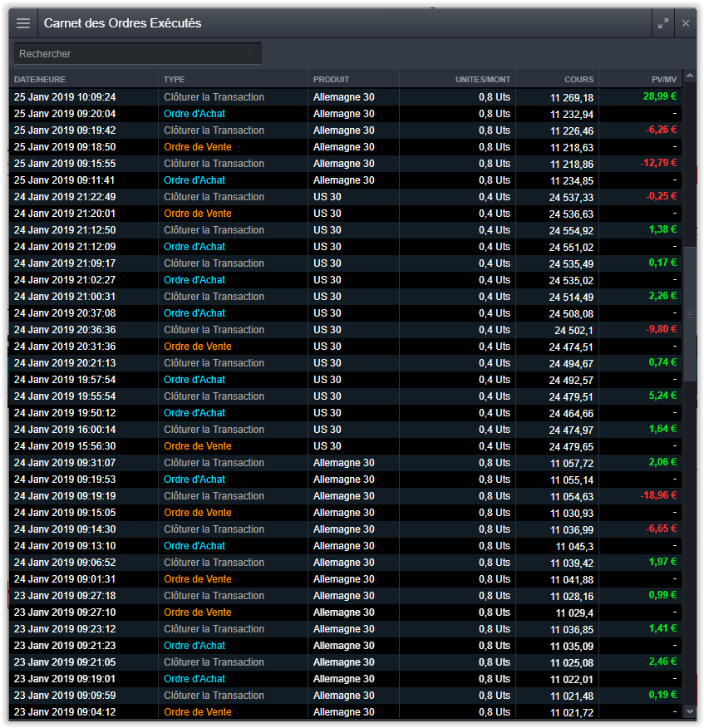Viewport: 704px width, 728px height.
Task: Click the vertical scrollbar thumb
Action: pyautogui.click(x=689, y=314)
